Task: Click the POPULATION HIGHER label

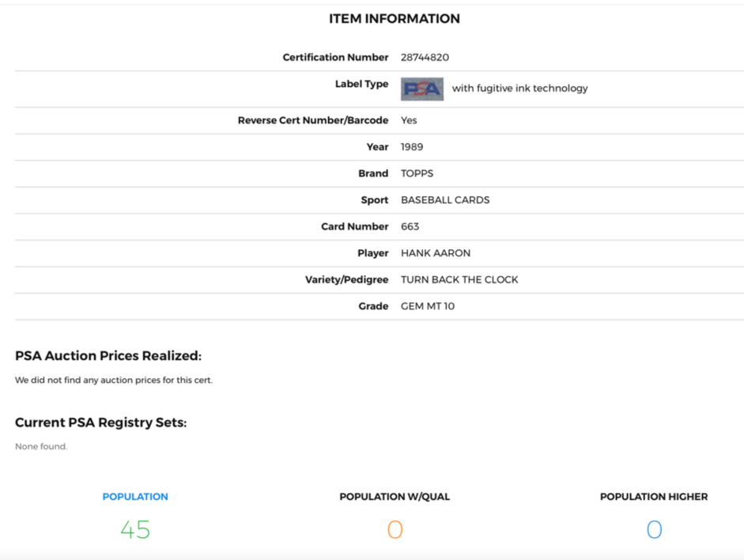Action: click(654, 497)
